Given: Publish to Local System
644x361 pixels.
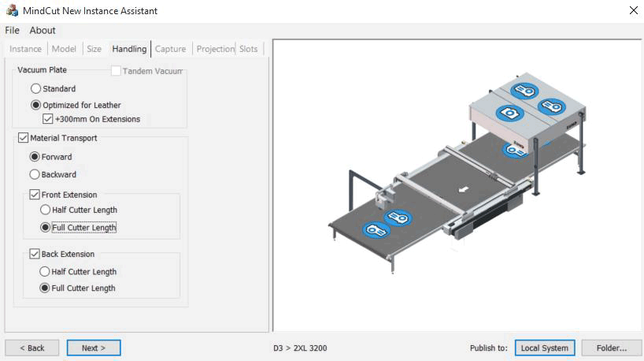Looking at the screenshot, I should 545,348.
